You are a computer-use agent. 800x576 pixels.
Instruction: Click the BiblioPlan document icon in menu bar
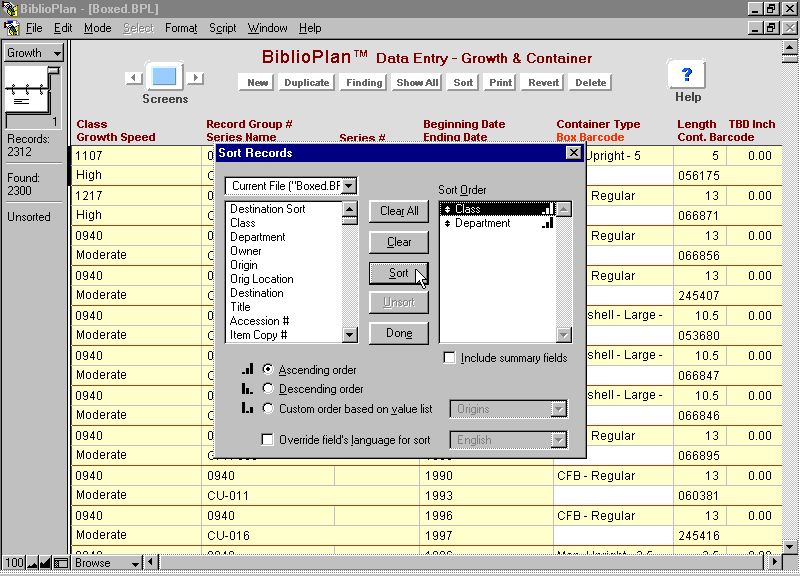(11, 28)
